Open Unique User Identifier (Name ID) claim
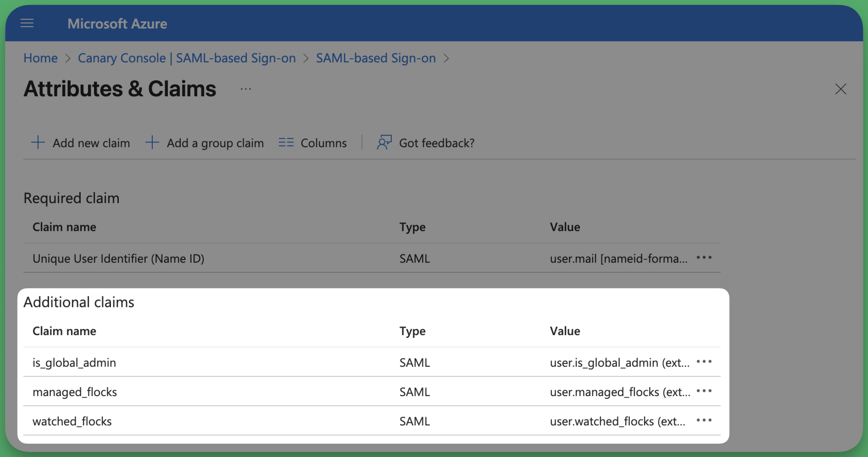 tap(118, 259)
